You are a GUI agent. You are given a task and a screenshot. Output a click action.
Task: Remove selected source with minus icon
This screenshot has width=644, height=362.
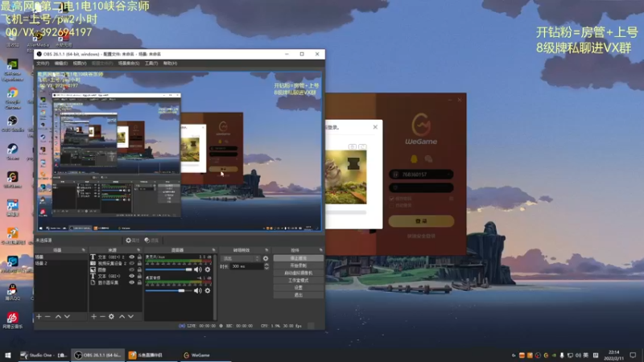tap(102, 316)
